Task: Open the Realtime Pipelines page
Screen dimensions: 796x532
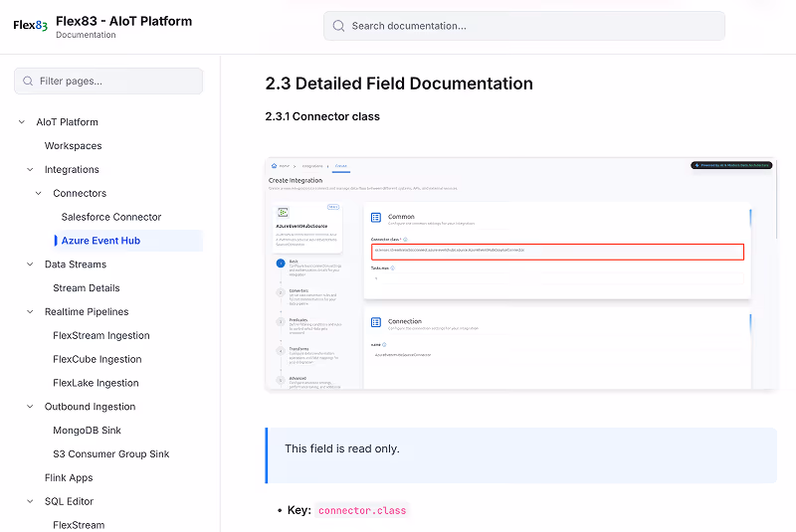Action: [87, 312]
